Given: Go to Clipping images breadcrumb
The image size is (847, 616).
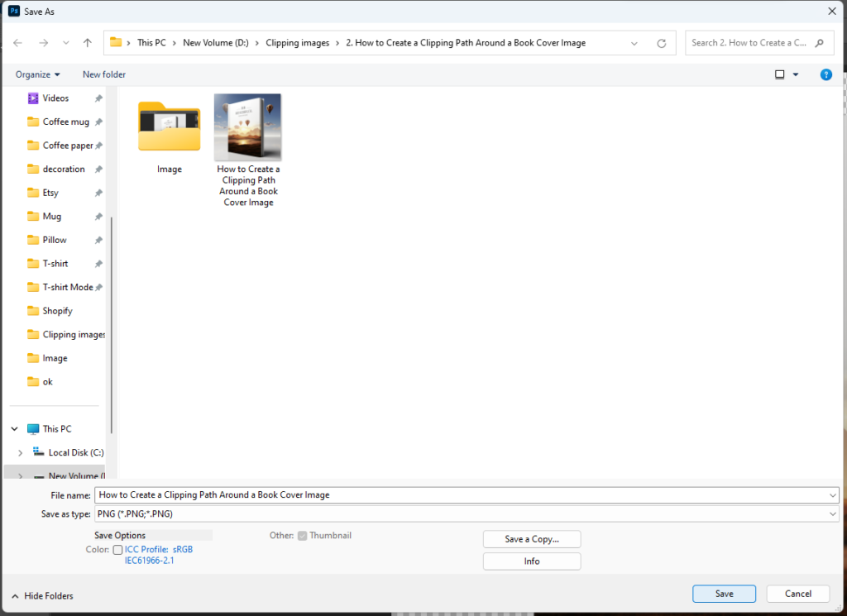Looking at the screenshot, I should click(x=298, y=43).
